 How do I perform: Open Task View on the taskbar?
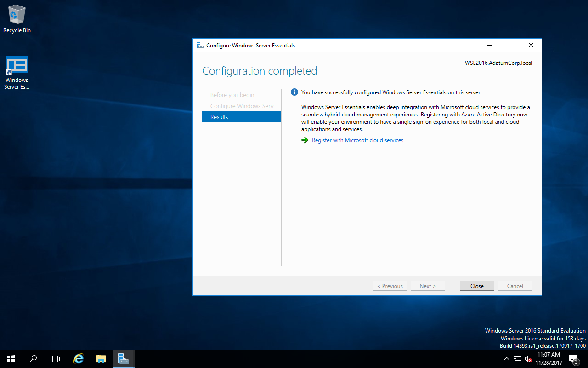[55, 359]
